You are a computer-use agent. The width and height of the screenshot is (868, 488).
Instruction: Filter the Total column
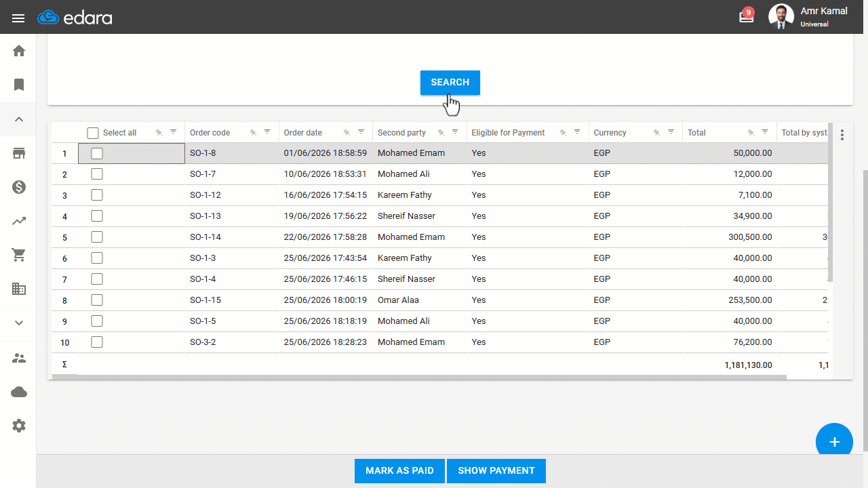(765, 132)
